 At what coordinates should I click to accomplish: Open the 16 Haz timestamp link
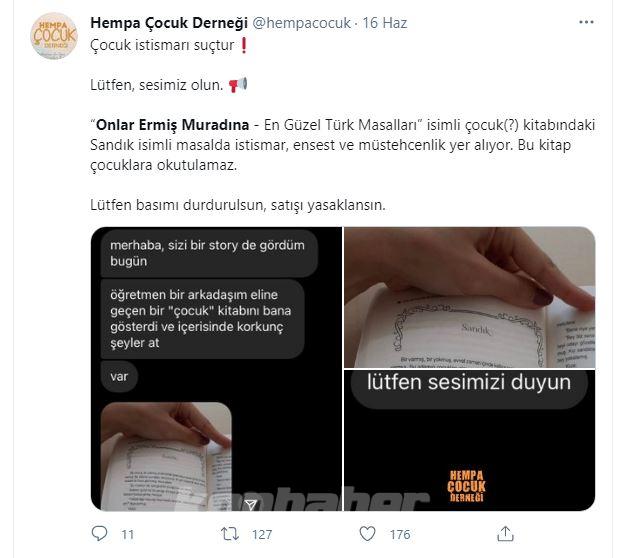click(385, 23)
